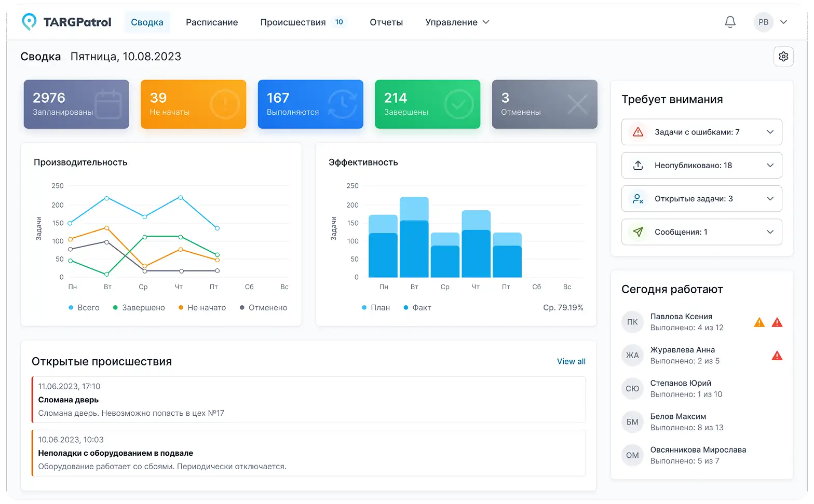Image resolution: width=814 pixels, height=504 pixels.
Task: Expand Открытые задачи: 3 section
Action: coord(701,199)
